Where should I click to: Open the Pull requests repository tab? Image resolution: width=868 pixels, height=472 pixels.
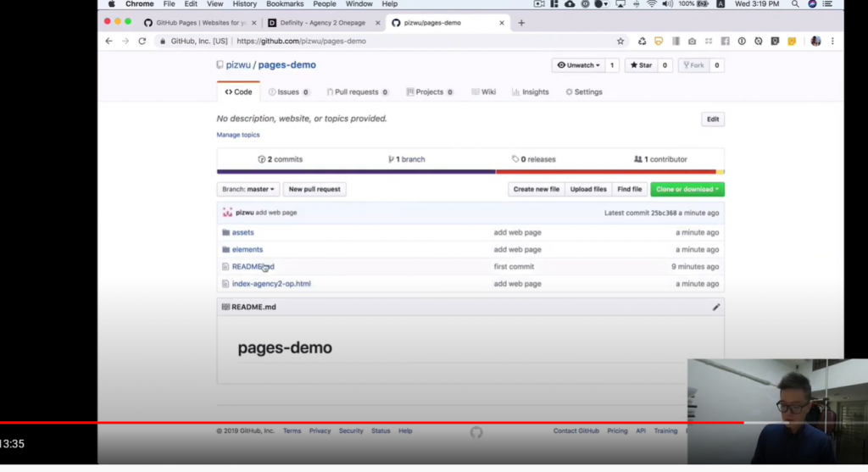coord(357,92)
